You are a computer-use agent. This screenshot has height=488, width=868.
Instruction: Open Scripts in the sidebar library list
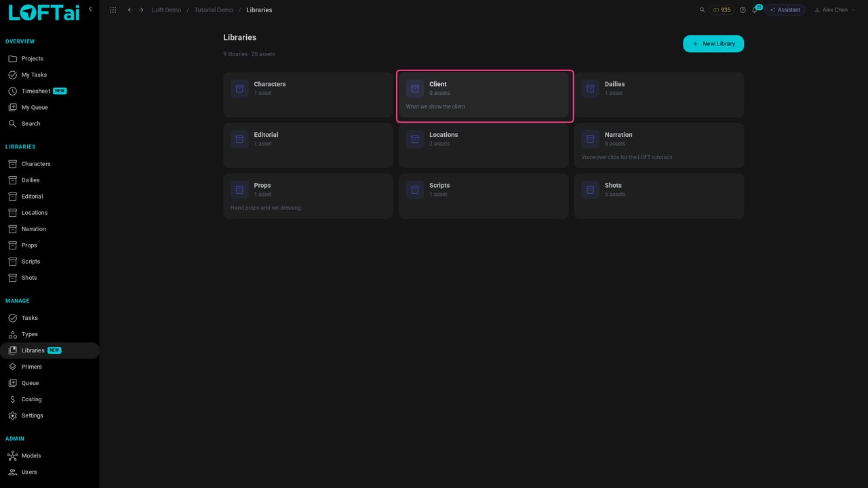point(50,262)
